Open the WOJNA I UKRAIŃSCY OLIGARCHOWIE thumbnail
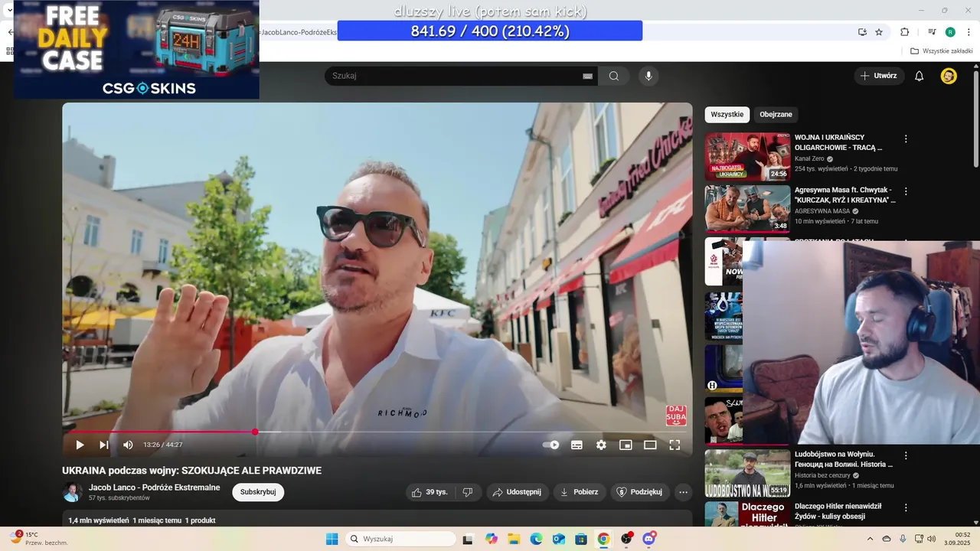The height and width of the screenshot is (551, 980). (747, 157)
